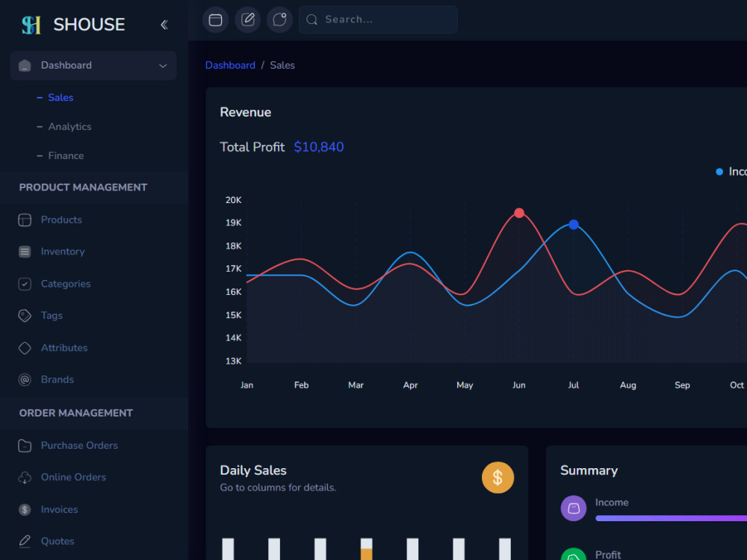The image size is (747, 560).
Task: Open the edit note icon in top bar
Action: click(x=248, y=19)
